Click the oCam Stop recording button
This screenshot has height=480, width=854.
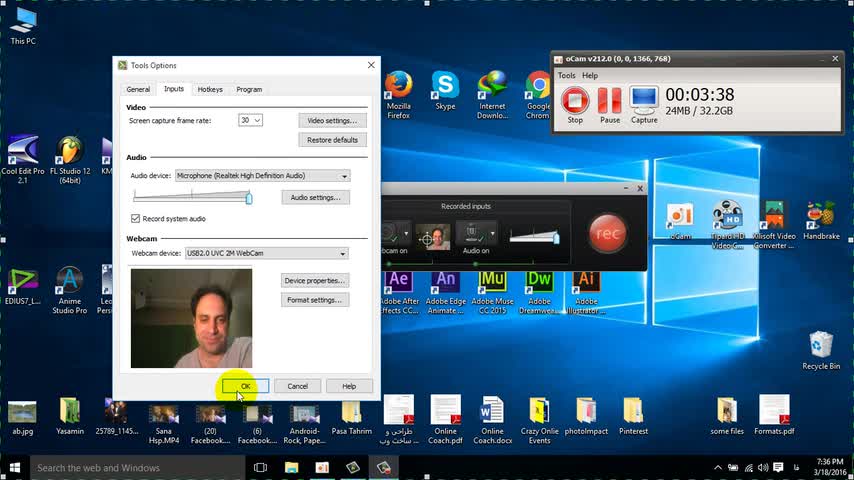(575, 105)
